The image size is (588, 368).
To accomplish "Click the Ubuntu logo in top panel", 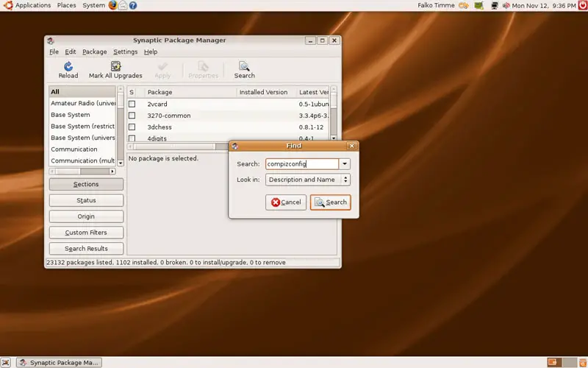I will click(8, 5).
